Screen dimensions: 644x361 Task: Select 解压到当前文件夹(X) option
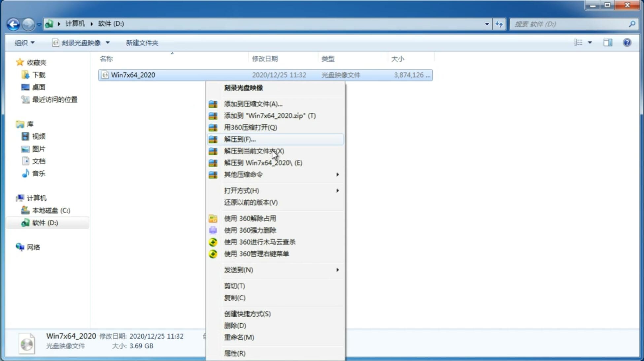click(x=254, y=151)
